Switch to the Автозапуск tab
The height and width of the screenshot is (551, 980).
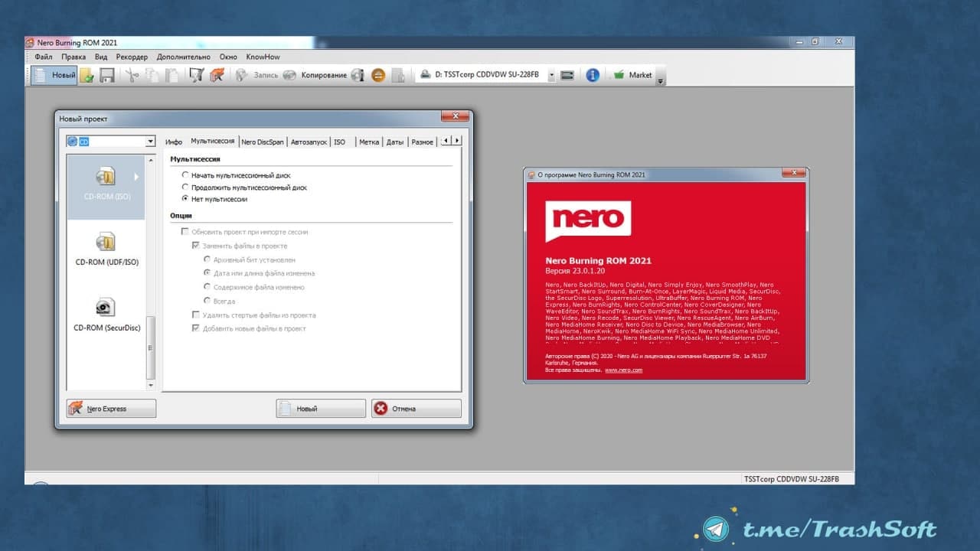coord(309,142)
